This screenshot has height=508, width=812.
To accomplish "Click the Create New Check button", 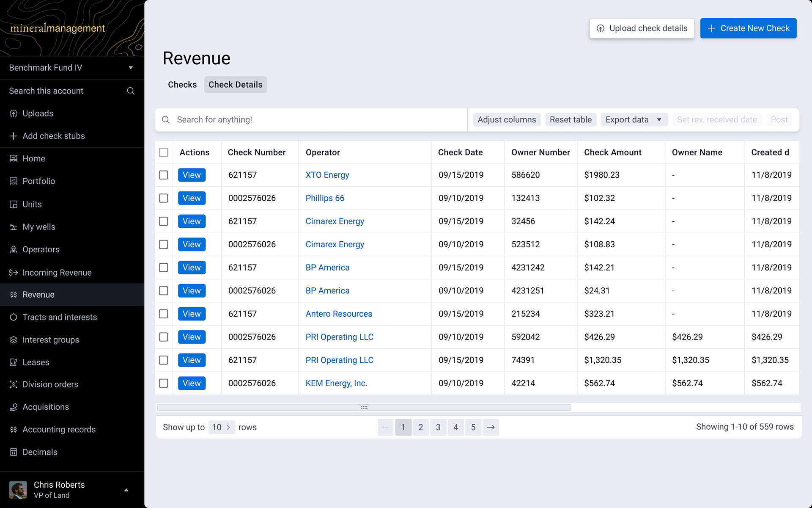I will click(748, 28).
